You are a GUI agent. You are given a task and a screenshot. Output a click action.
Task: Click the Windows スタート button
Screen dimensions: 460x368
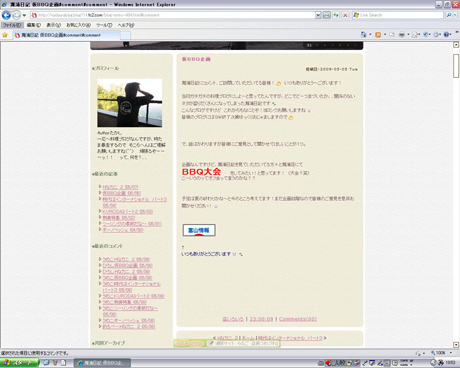coord(19,363)
